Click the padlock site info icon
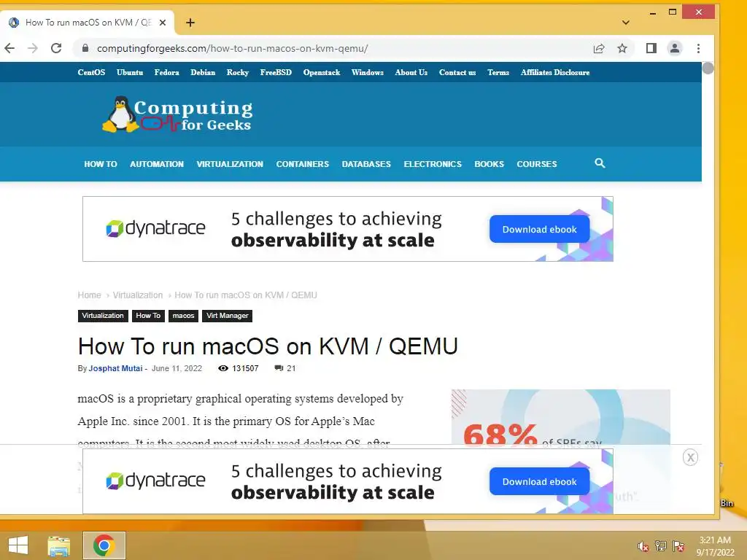This screenshot has height=560, width=747. 85,48
